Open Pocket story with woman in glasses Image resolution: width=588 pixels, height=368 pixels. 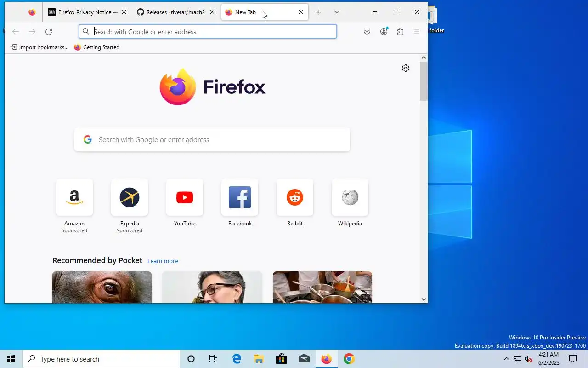(212, 287)
